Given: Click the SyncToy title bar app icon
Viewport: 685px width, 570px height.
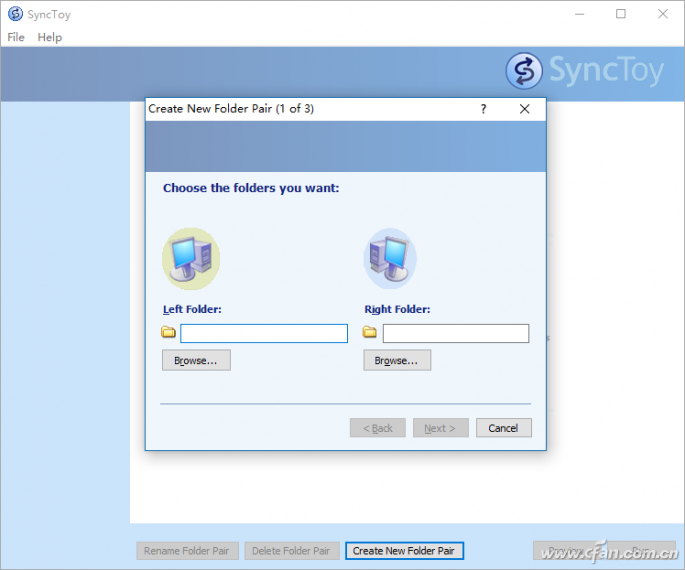Looking at the screenshot, I should [x=15, y=14].
